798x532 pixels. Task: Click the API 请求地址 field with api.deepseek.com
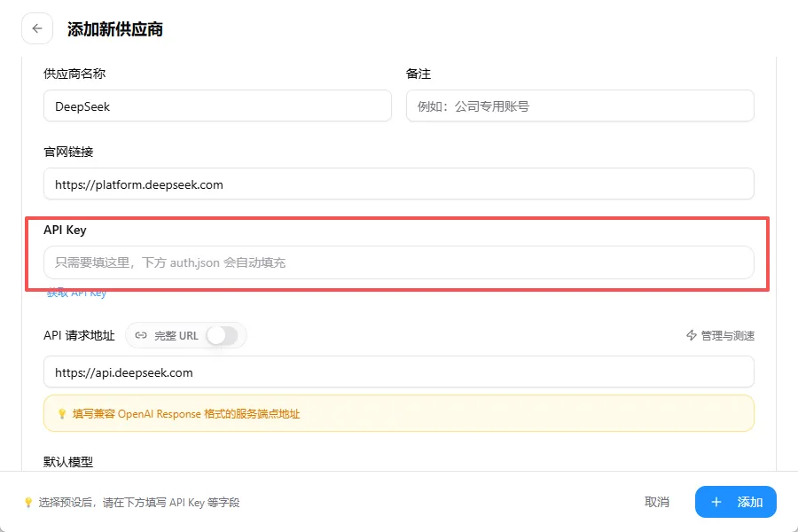click(x=398, y=372)
